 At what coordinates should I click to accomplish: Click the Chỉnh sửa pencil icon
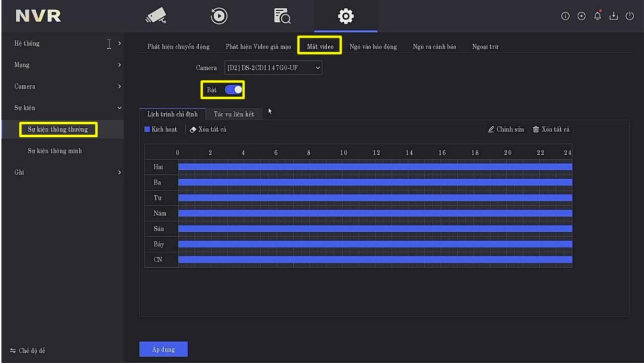491,130
